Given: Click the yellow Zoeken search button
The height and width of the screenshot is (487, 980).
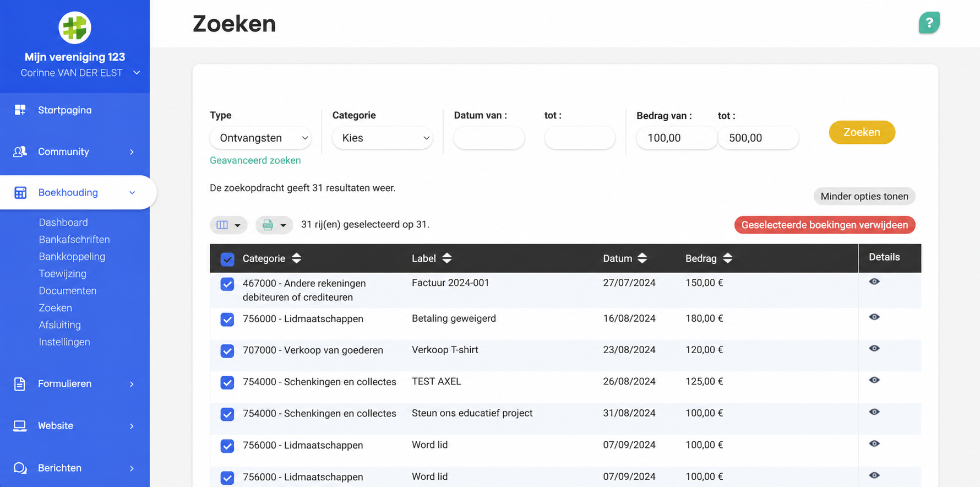Looking at the screenshot, I should 862,132.
